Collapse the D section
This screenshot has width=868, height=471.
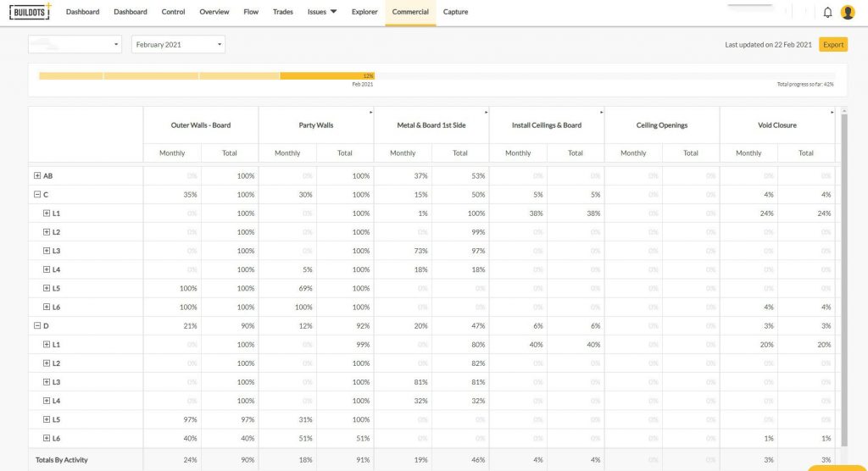coord(37,325)
